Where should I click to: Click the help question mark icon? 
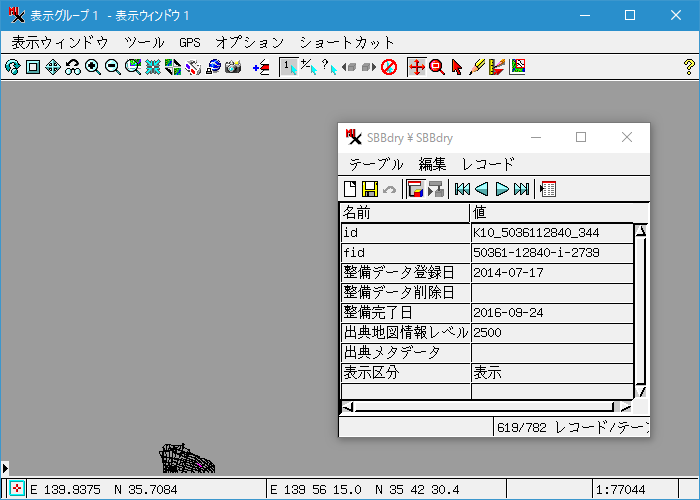point(688,67)
